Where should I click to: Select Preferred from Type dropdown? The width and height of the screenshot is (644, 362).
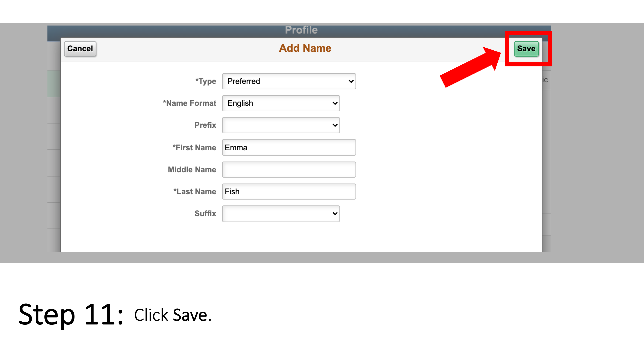[289, 81]
